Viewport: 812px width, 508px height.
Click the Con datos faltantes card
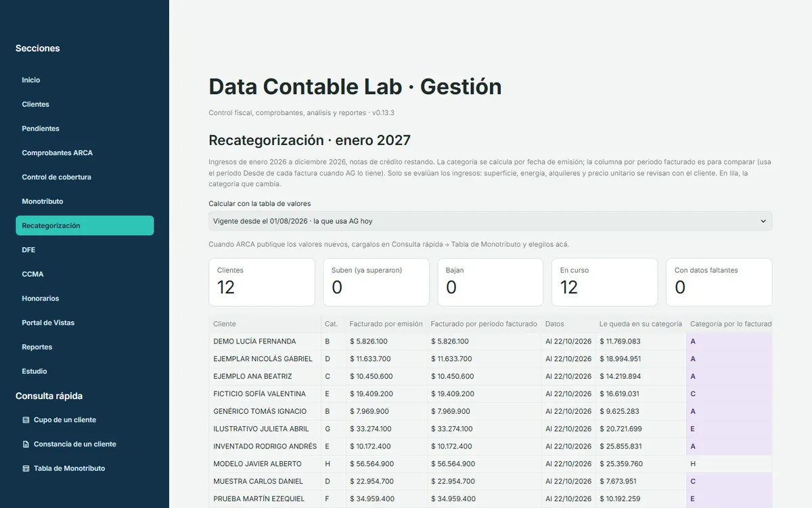click(x=719, y=282)
